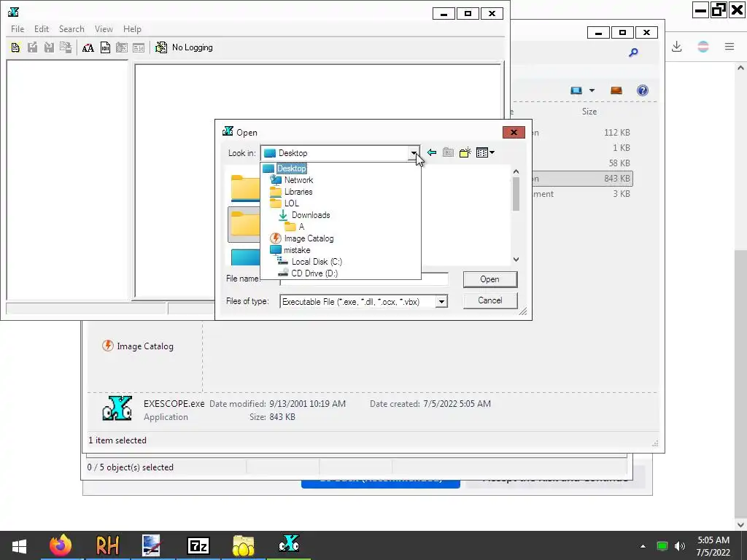Click the green network tray icon
This screenshot has width=747, height=560.
point(662,546)
